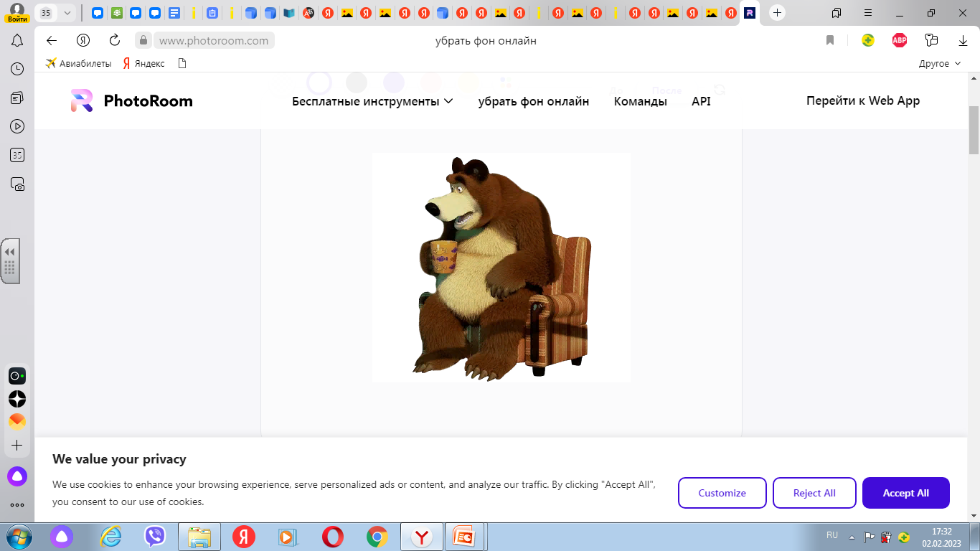
Task: Open the 35 open tabs counter
Action: click(x=46, y=13)
